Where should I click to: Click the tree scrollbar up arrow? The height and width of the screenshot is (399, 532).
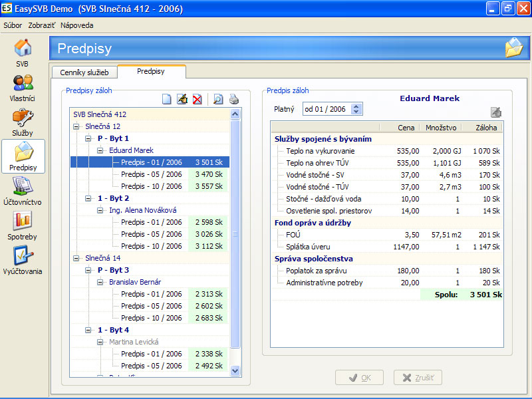coord(235,114)
